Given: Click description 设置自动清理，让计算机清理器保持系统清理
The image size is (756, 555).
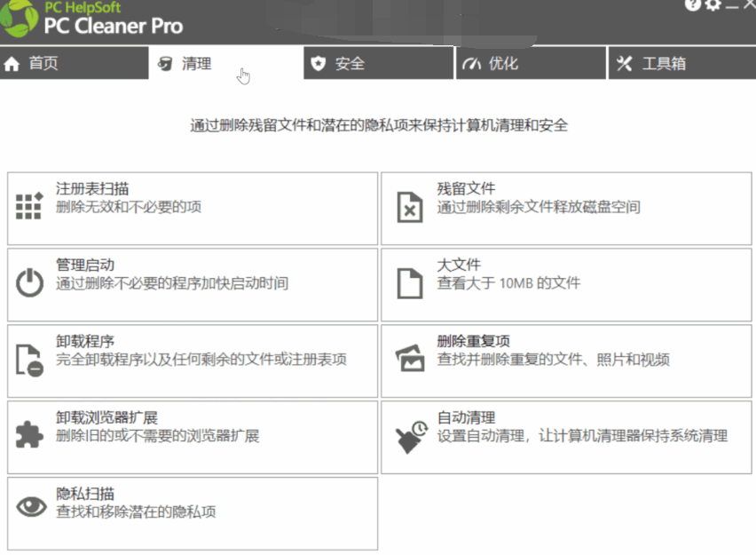Looking at the screenshot, I should point(582,435).
